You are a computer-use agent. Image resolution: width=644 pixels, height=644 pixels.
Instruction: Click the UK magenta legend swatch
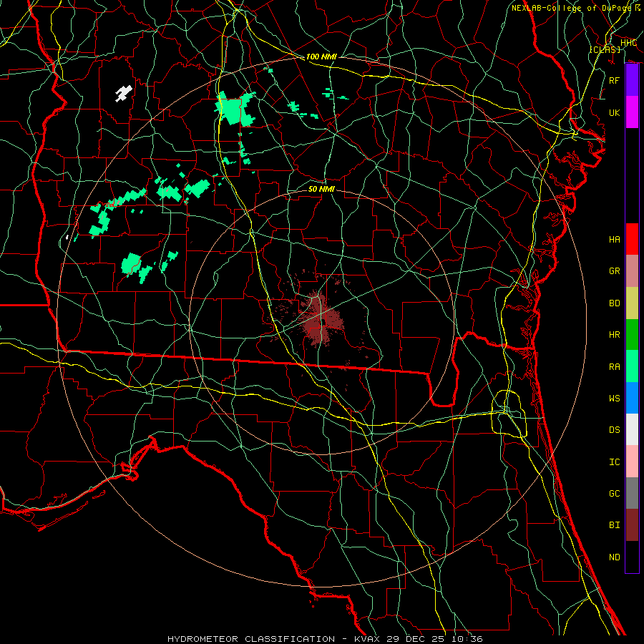point(632,112)
